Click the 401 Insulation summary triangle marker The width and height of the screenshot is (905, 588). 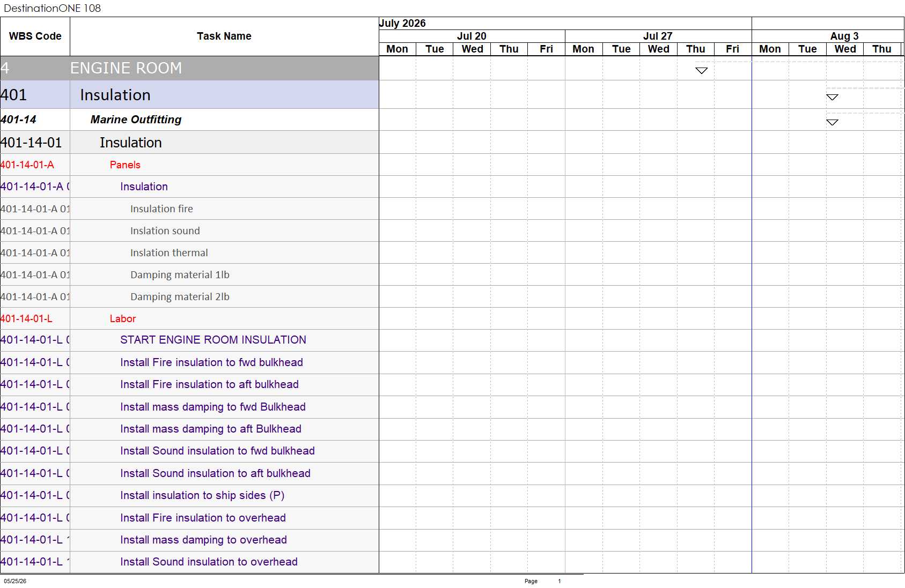click(832, 97)
